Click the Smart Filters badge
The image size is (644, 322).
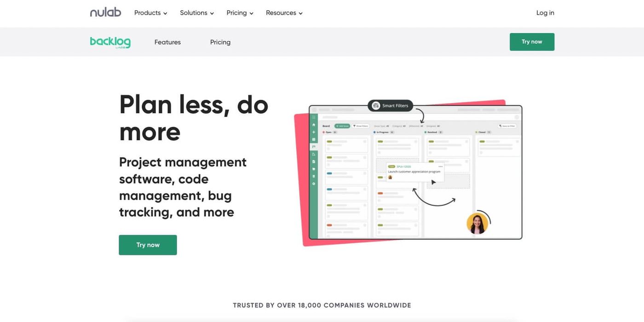[391, 105]
